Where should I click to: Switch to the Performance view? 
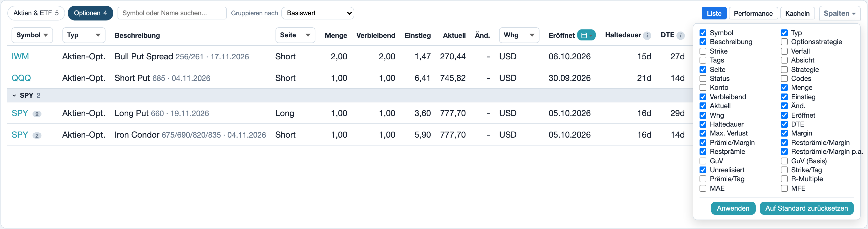click(753, 13)
